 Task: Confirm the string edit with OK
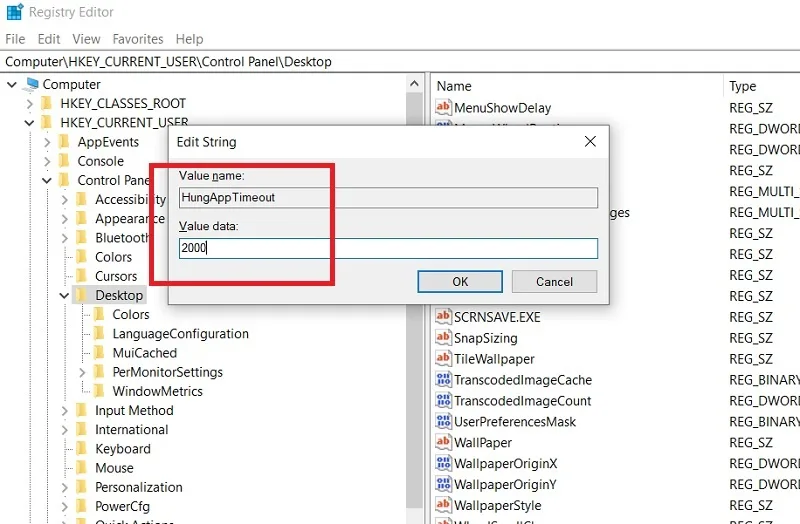tap(460, 282)
